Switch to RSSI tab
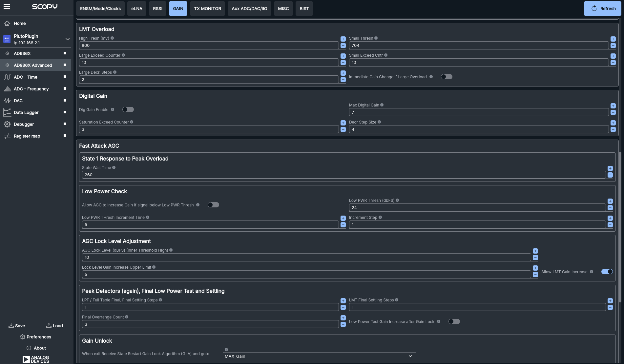The height and width of the screenshot is (364, 624). point(157,9)
